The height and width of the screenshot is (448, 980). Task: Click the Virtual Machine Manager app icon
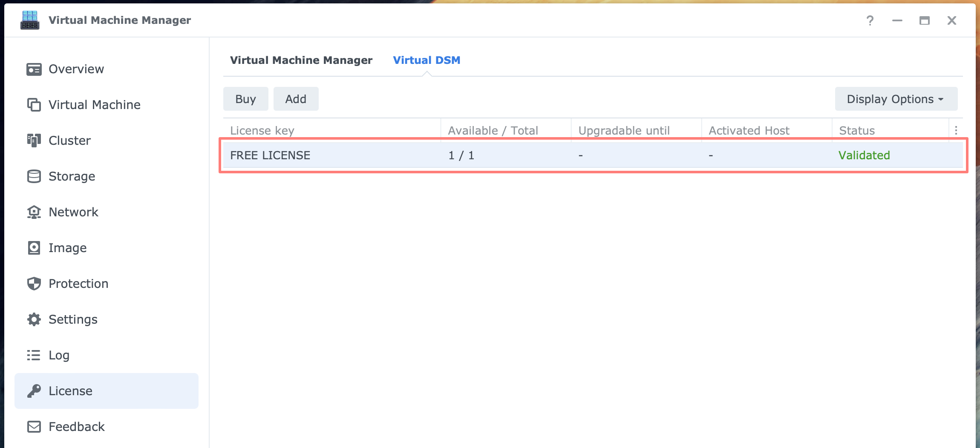(30, 20)
